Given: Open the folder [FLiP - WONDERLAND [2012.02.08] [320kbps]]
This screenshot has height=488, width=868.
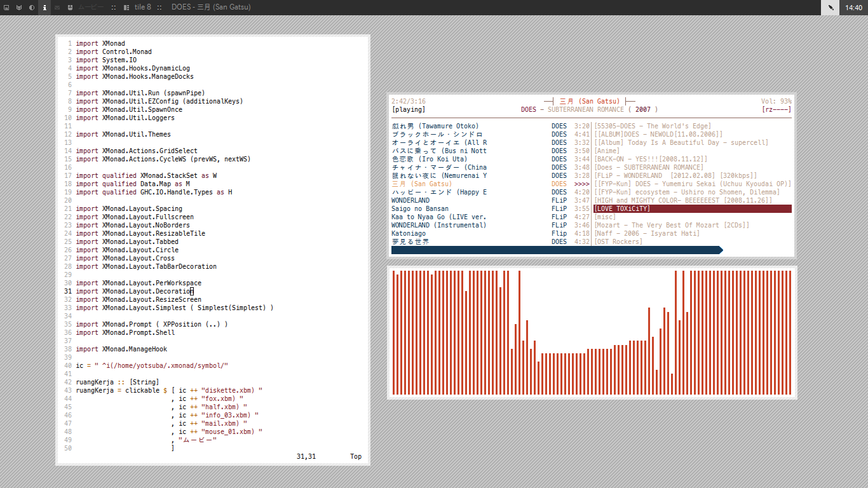Looking at the screenshot, I should [x=675, y=175].
